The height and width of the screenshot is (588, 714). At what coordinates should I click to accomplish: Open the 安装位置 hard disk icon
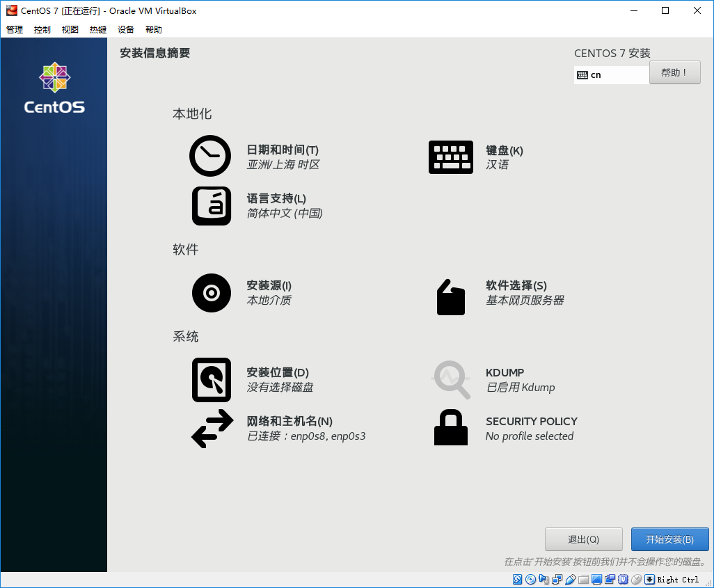[x=212, y=380]
